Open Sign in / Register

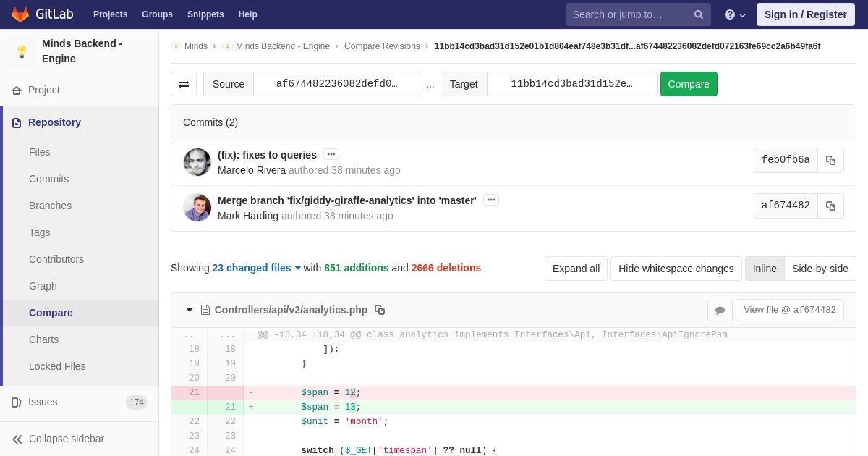(806, 14)
